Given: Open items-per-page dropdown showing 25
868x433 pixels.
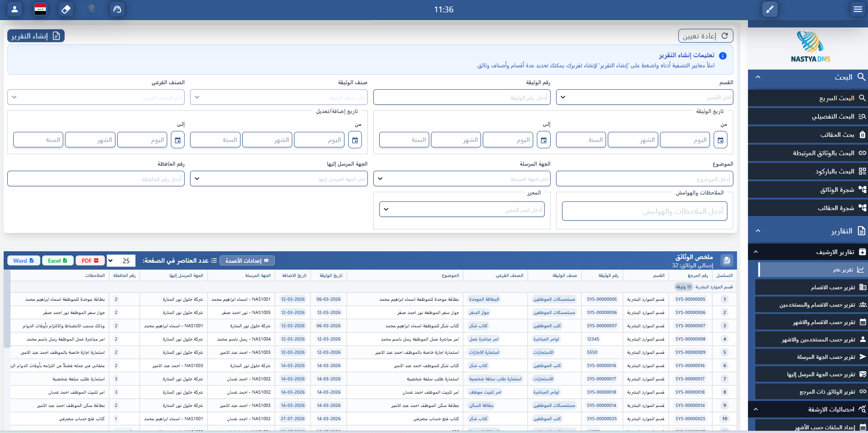Looking at the screenshot, I should tap(121, 261).
